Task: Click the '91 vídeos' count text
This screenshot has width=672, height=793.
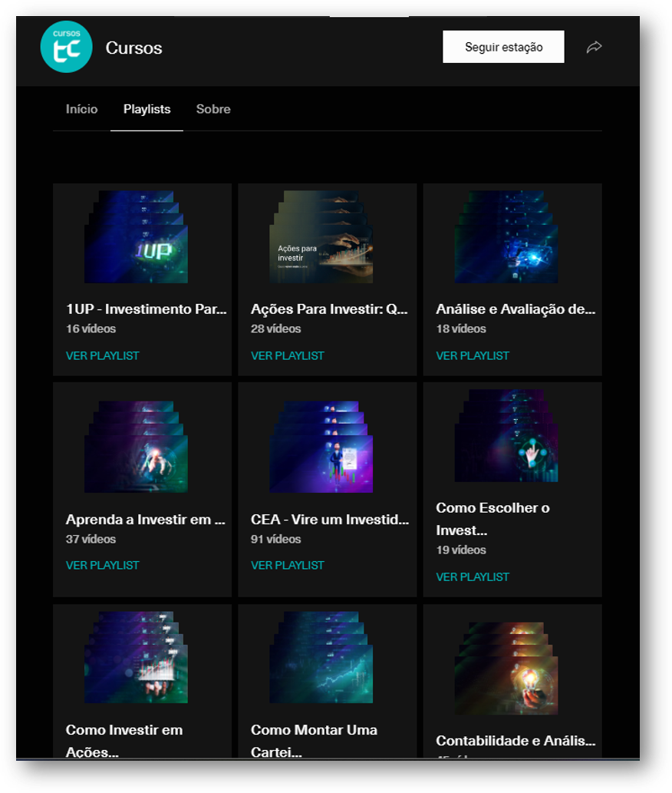Action: point(276,539)
